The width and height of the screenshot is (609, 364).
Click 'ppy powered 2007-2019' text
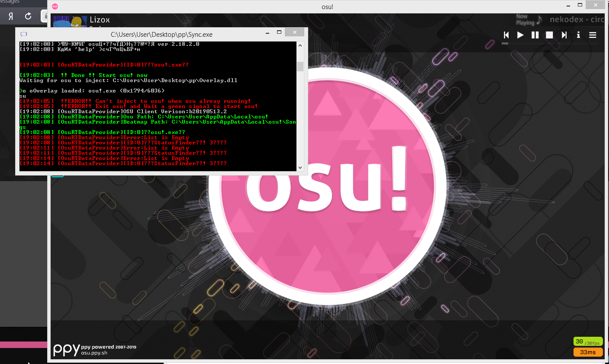[x=109, y=347]
